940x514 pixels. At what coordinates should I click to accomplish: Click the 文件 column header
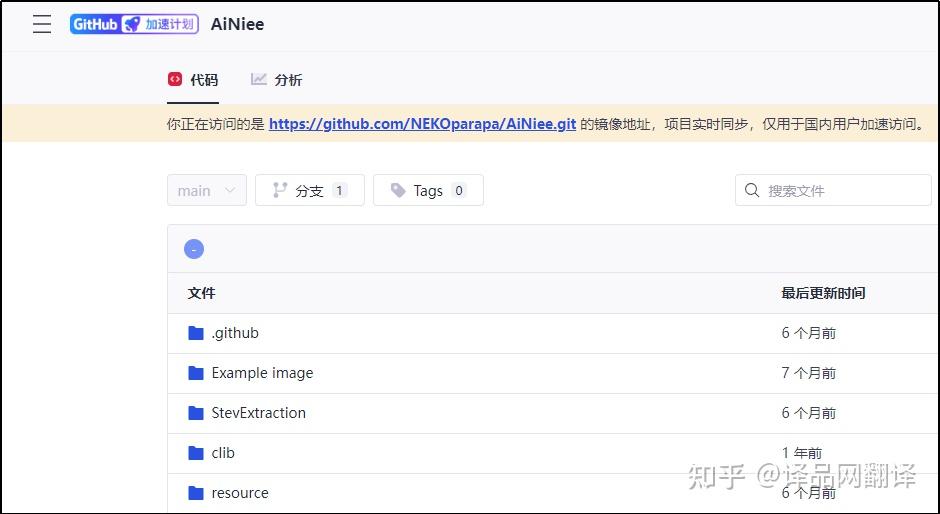201,293
